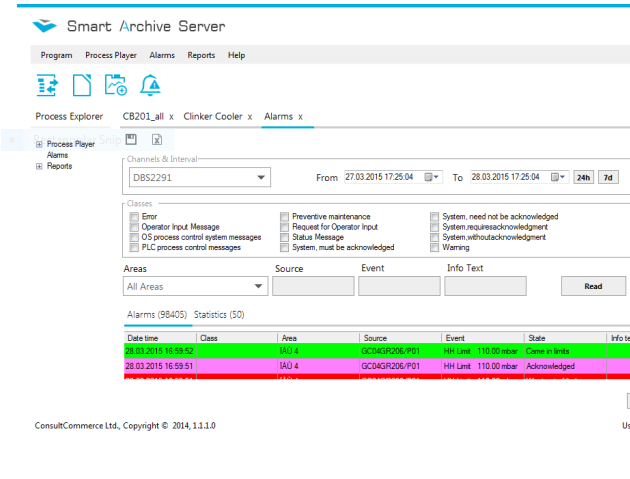Viewport: 630px width, 479px height.
Task: Close the CB201_all tab
Action: (x=171, y=117)
